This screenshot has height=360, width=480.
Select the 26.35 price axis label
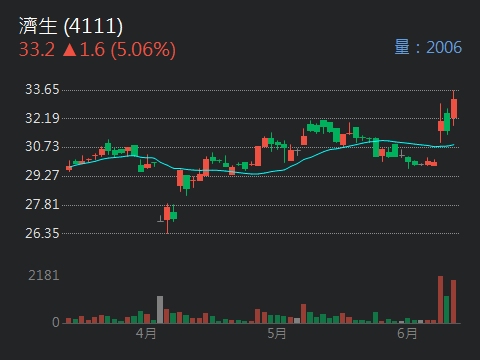coord(42,233)
